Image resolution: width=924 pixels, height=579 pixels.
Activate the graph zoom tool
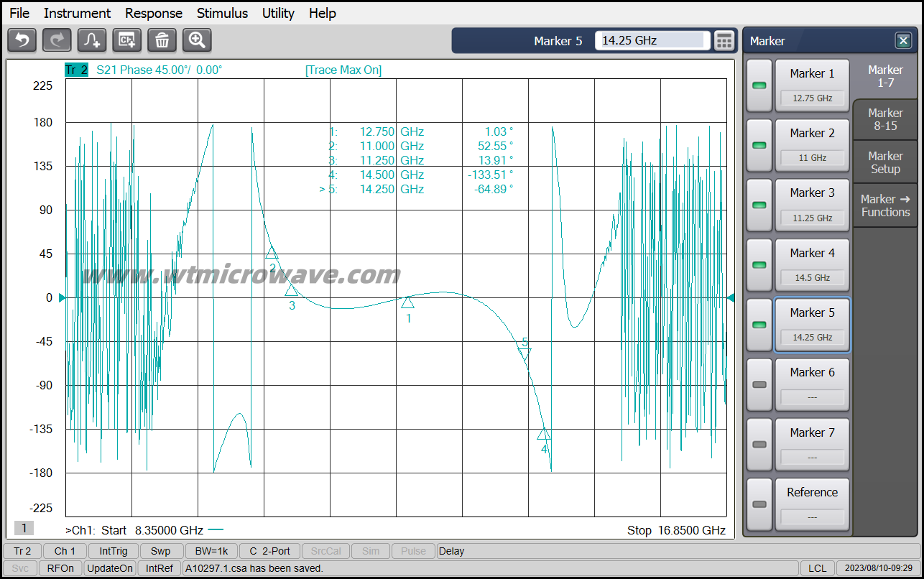196,40
